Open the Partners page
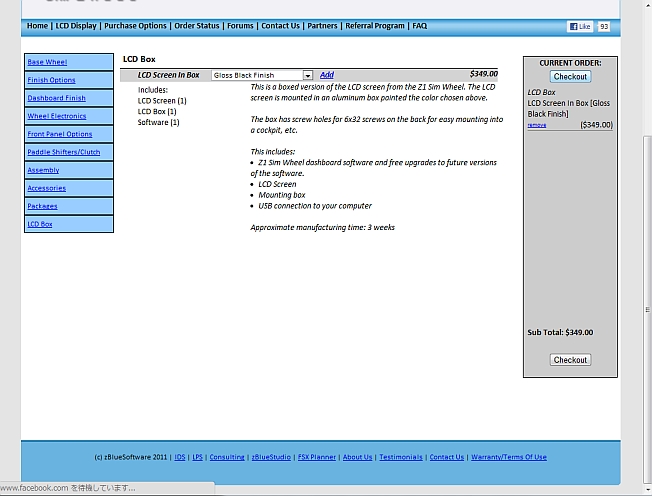 pos(322,26)
